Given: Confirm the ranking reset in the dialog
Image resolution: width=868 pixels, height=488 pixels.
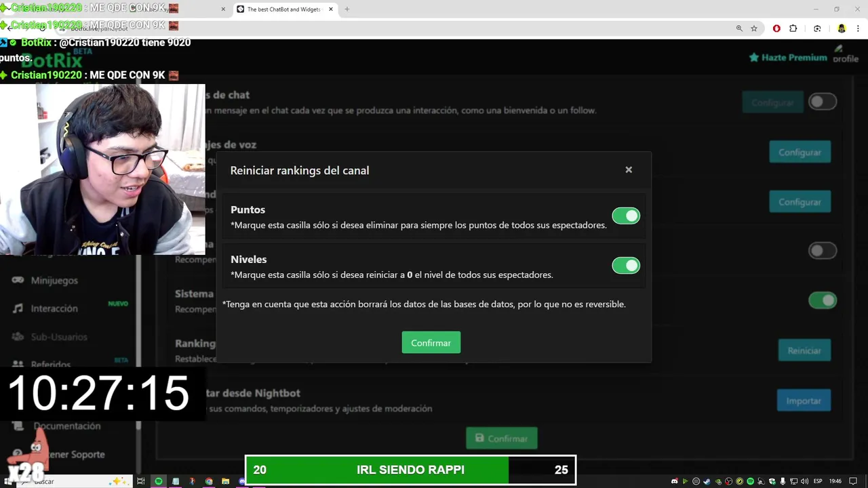Looking at the screenshot, I should point(431,342).
